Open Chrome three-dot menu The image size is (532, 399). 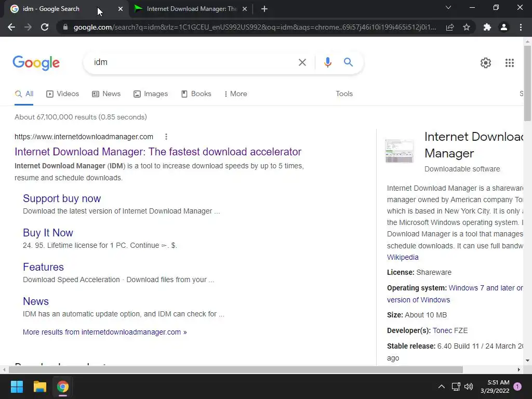coord(521,27)
